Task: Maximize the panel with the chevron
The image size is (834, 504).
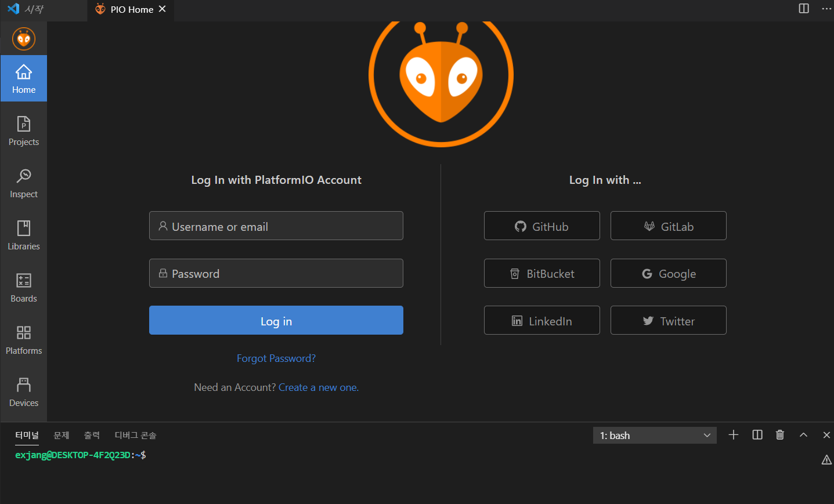Action: click(x=803, y=435)
